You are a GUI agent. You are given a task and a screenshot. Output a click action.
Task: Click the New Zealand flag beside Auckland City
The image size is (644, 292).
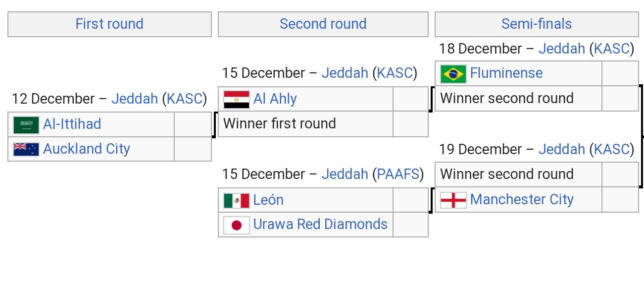(26, 149)
